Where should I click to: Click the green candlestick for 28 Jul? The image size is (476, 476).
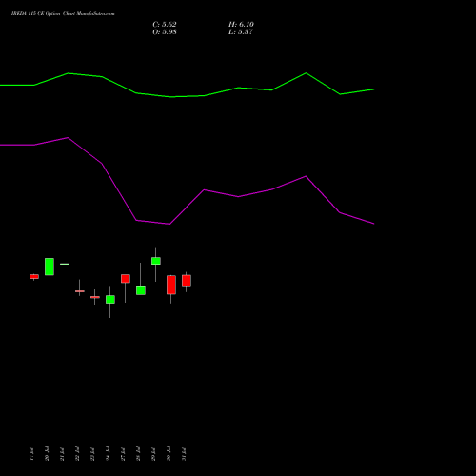pyautogui.click(x=141, y=290)
